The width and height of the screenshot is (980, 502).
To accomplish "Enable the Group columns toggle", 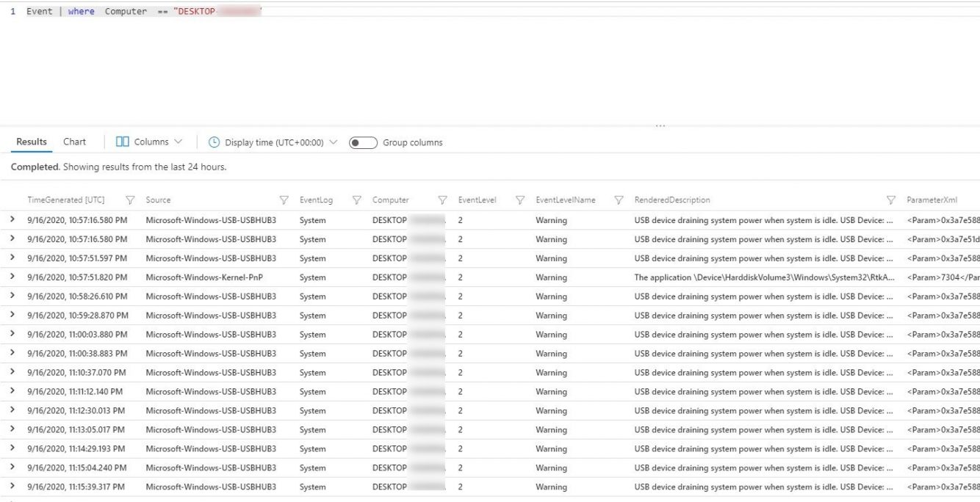I will [x=363, y=142].
